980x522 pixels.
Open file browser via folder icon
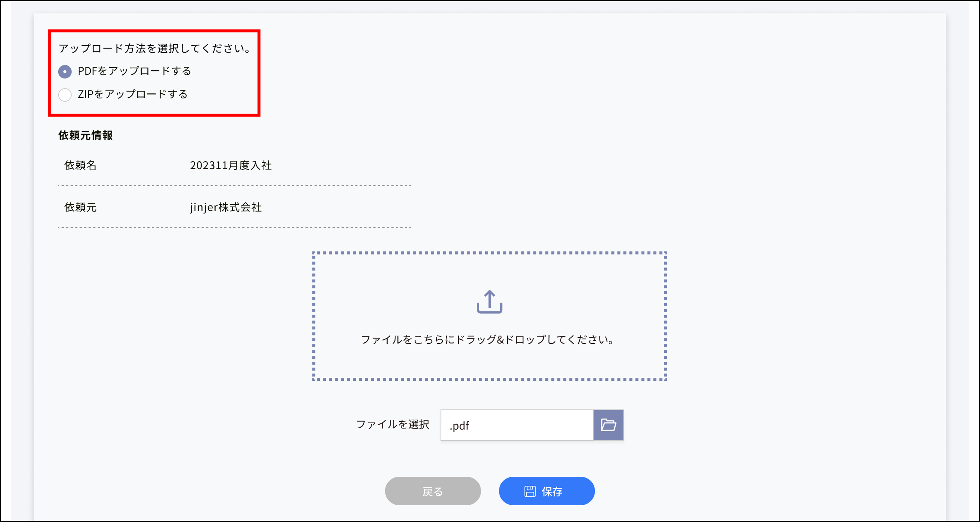[608, 425]
